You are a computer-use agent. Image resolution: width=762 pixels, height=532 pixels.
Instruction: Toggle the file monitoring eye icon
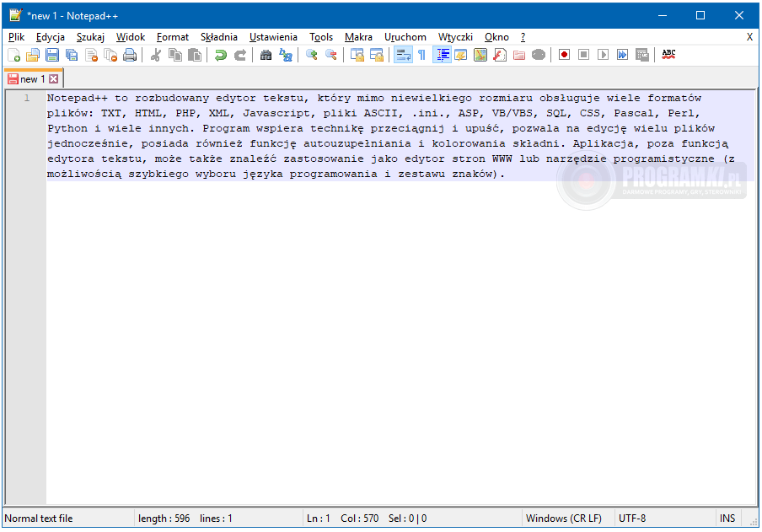click(x=539, y=55)
